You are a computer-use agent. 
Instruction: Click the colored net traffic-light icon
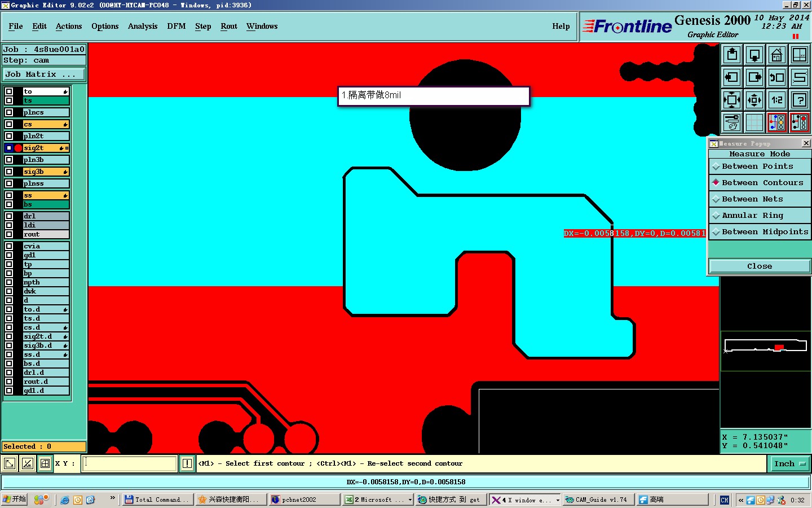click(x=777, y=122)
